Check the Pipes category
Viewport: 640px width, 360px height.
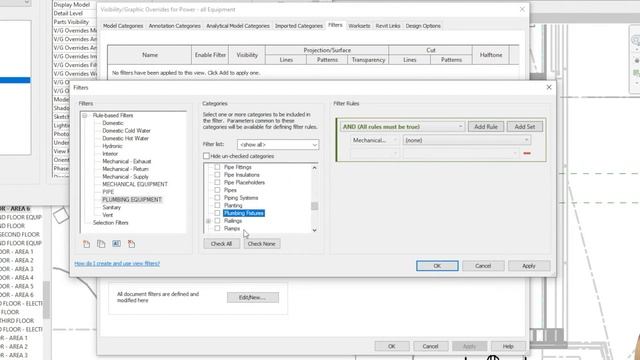(x=217, y=190)
